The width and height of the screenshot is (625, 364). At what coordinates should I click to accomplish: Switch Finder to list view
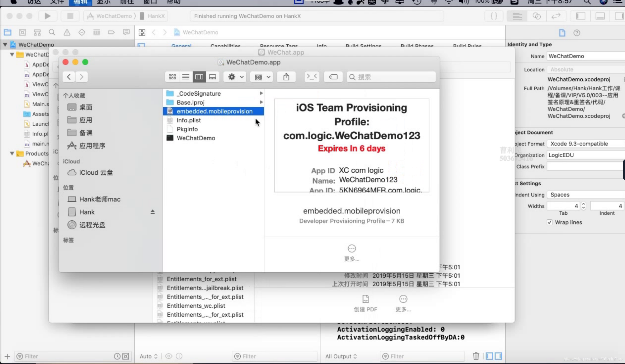186,77
